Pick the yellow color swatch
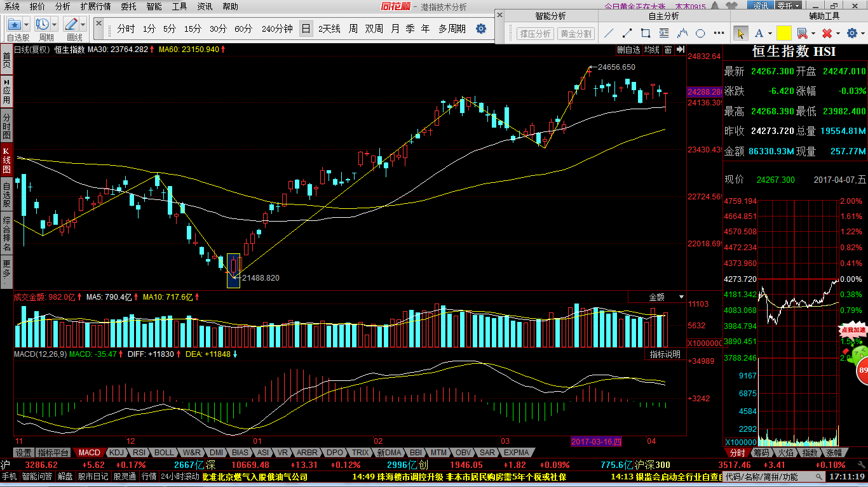868x487 pixels. (783, 33)
